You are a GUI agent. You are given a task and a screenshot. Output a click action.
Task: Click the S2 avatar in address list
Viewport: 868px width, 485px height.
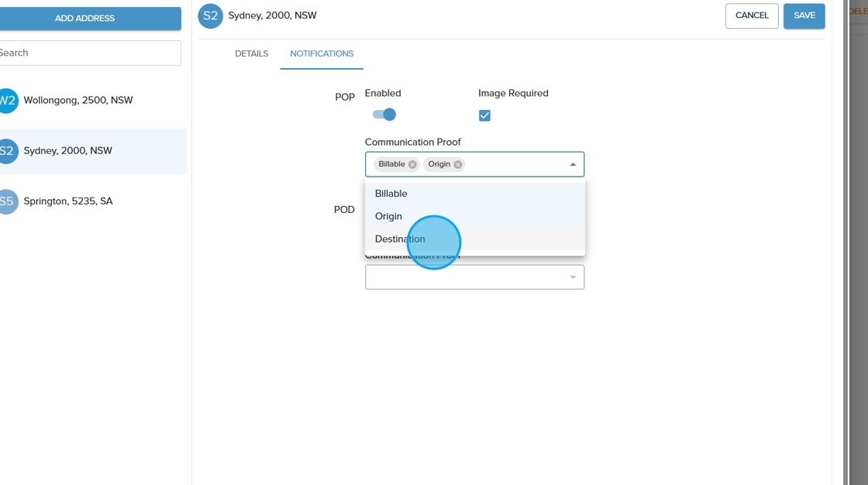tap(8, 151)
